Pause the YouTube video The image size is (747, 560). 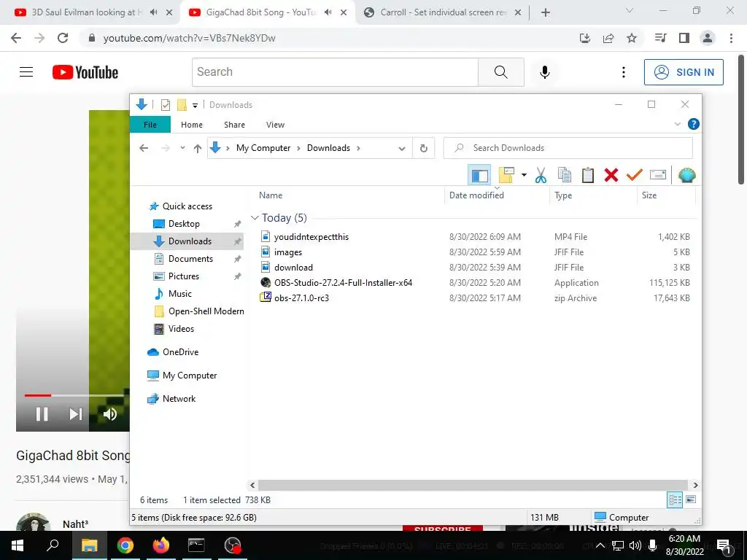click(x=42, y=414)
